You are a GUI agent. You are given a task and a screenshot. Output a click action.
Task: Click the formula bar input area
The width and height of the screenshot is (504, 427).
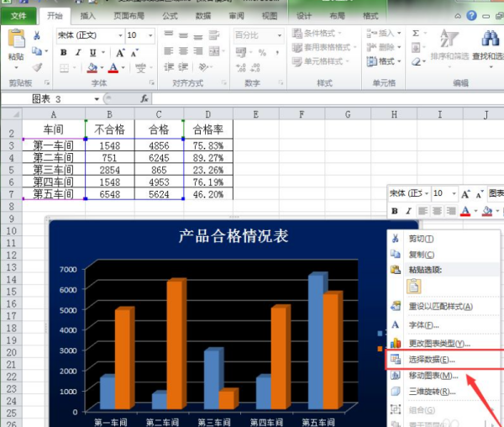328,99
